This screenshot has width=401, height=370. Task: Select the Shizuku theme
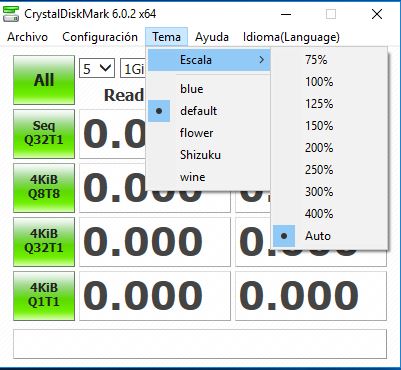(209, 155)
